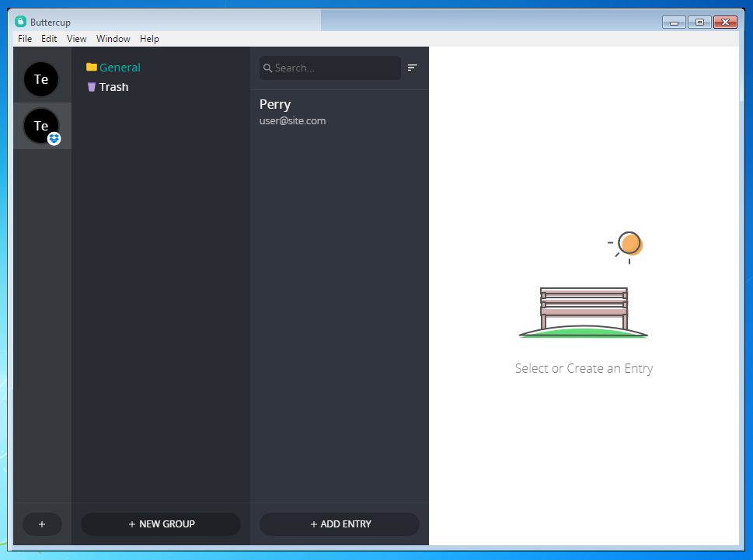Open the File menu
The height and width of the screenshot is (560, 753).
[25, 39]
